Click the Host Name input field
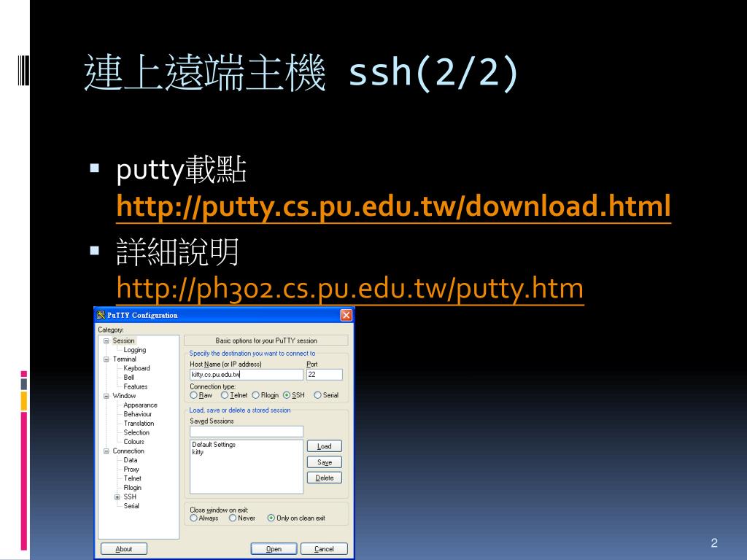The width and height of the screenshot is (747, 560). pos(247,375)
